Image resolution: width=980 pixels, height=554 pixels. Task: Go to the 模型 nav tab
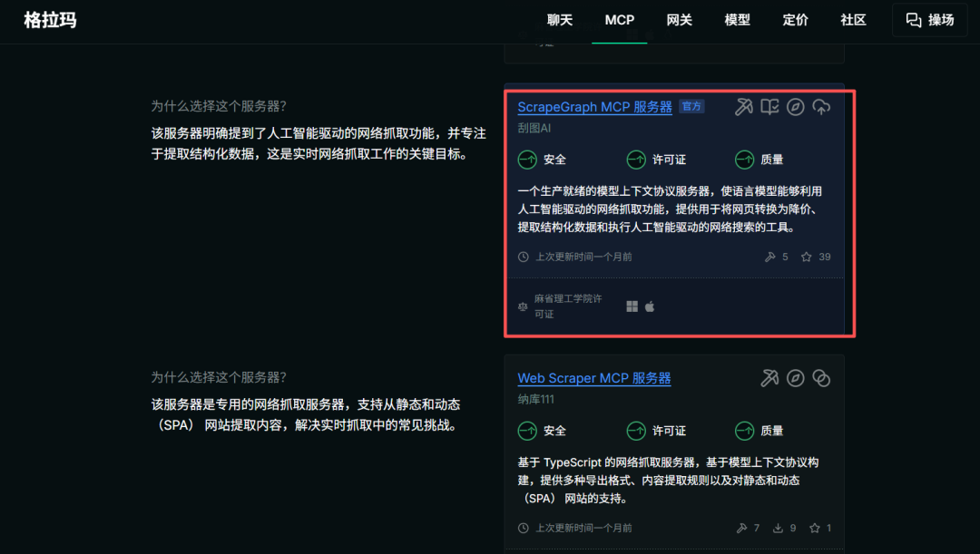737,20
